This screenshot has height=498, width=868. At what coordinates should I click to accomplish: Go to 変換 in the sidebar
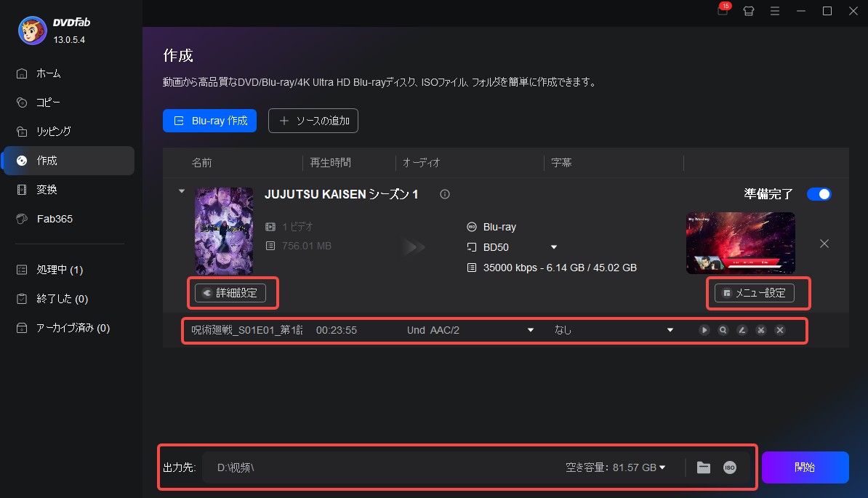(47, 190)
